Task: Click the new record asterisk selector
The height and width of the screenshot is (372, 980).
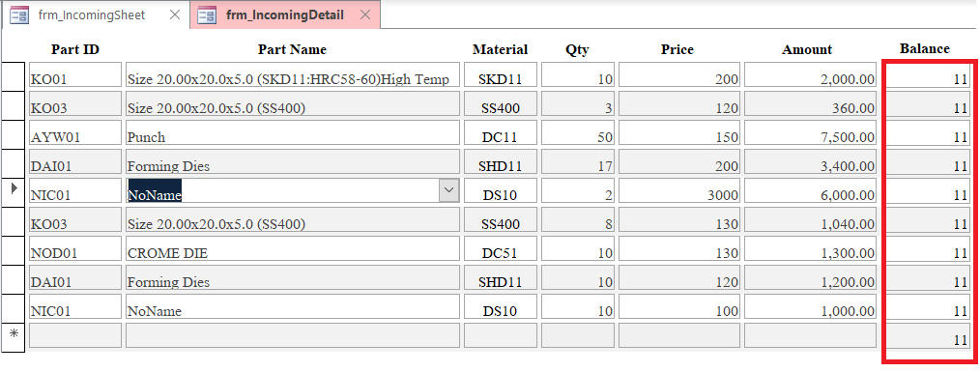Action: [x=14, y=334]
